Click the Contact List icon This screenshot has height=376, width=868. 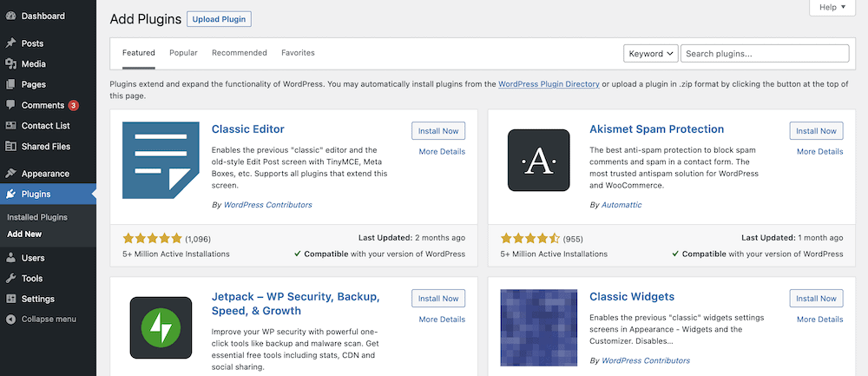tap(10, 126)
